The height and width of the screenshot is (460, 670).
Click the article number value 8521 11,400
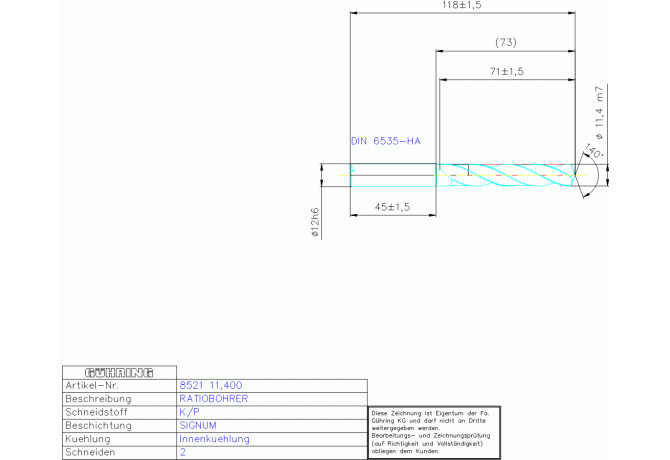click(209, 385)
